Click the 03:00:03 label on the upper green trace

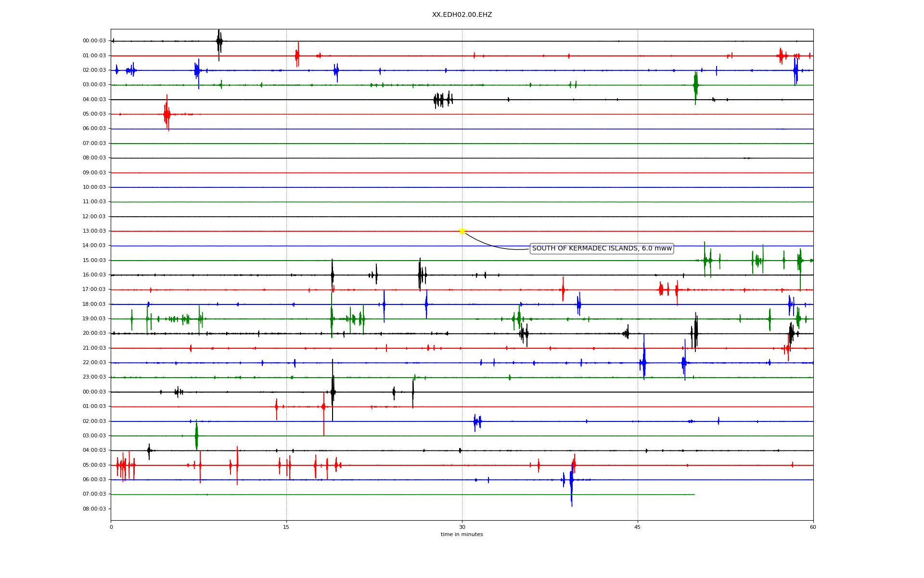coord(94,85)
